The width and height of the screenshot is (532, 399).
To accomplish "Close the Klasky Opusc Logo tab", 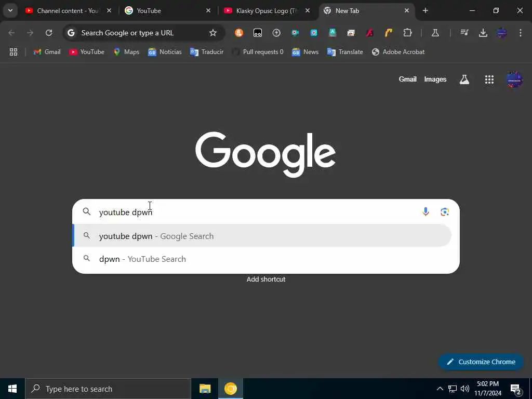I will [x=308, y=10].
